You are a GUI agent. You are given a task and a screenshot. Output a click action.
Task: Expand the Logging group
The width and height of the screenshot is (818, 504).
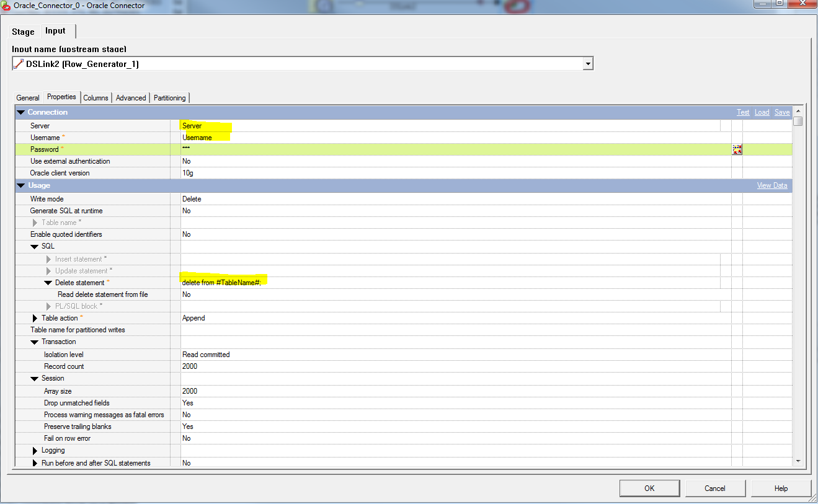coord(35,451)
